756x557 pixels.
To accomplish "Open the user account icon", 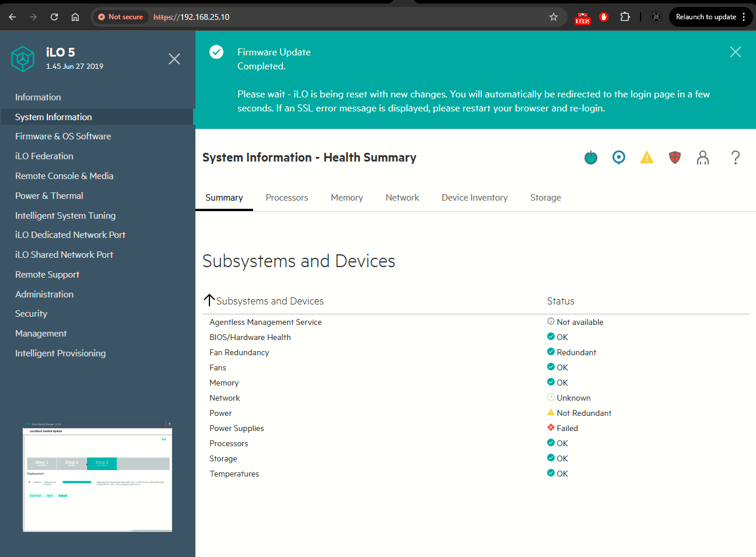I will pyautogui.click(x=703, y=157).
